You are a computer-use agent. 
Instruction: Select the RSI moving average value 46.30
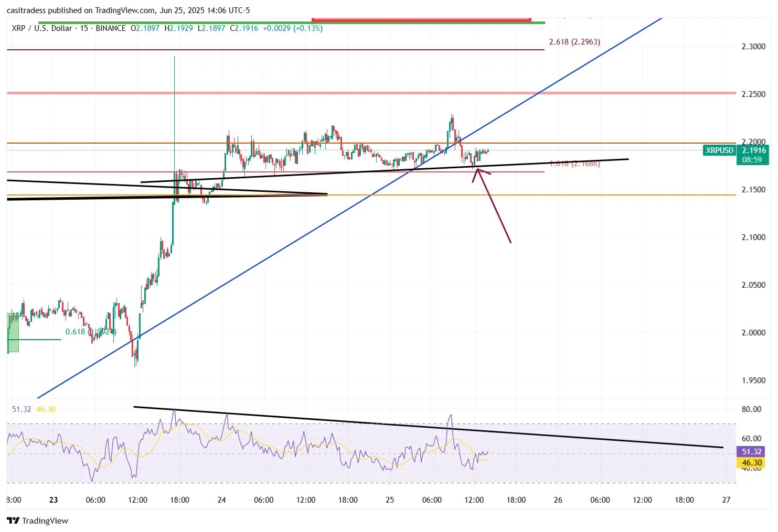45,409
